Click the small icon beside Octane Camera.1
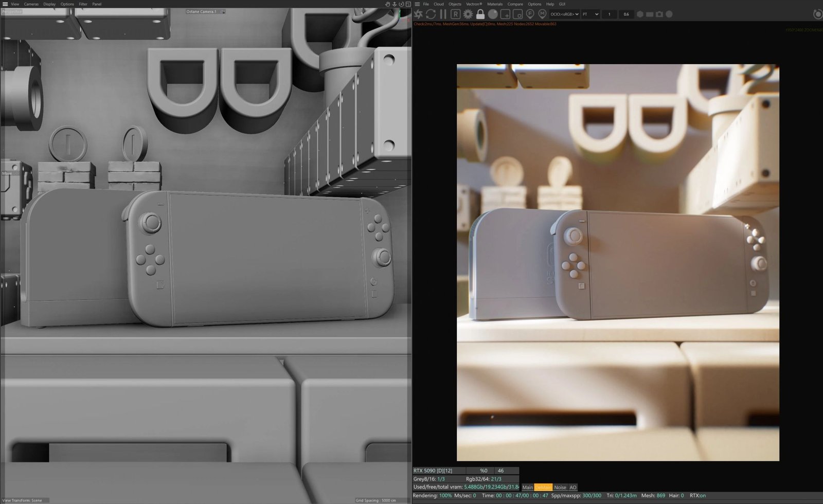Image resolution: width=823 pixels, height=504 pixels. [223, 11]
